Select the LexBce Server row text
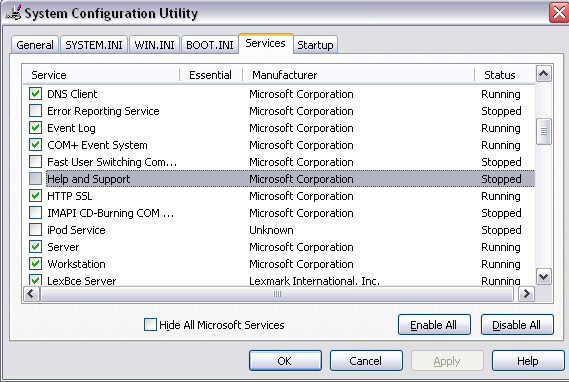Viewport: 569px width, 382px height. pyautogui.click(x=82, y=280)
